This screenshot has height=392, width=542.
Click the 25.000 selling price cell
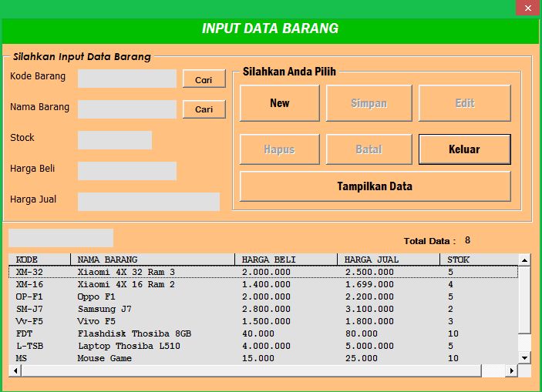point(362,358)
